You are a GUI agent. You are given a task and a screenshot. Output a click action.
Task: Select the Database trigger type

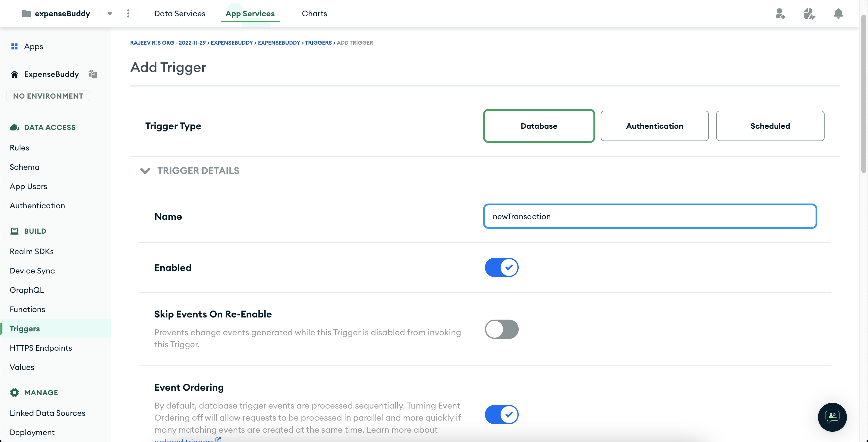coord(539,126)
